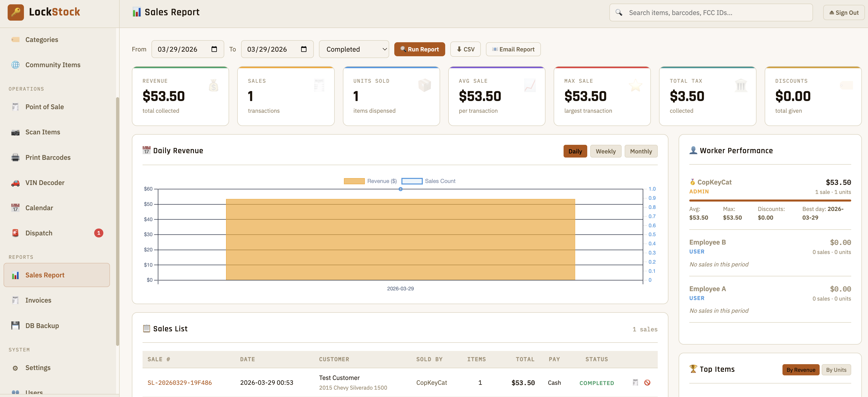Open Point of Sale from the sidebar
The width and height of the screenshot is (868, 397).
pos(44,106)
